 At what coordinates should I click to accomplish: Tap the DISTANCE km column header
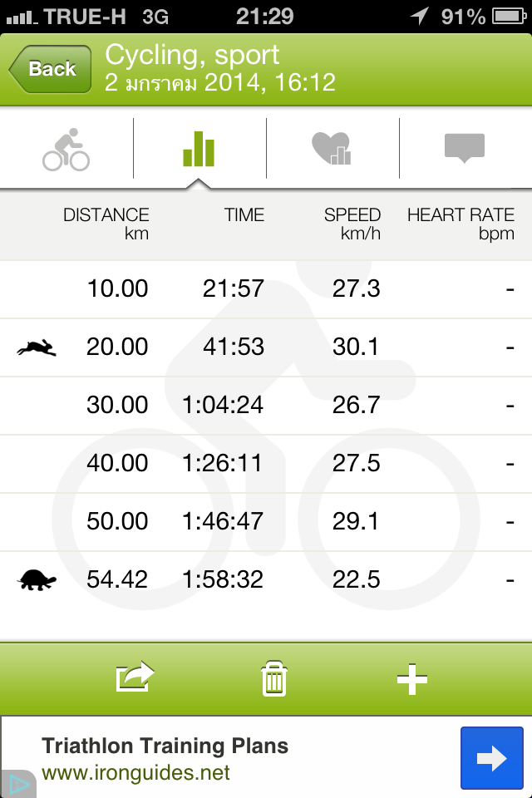click(x=106, y=224)
